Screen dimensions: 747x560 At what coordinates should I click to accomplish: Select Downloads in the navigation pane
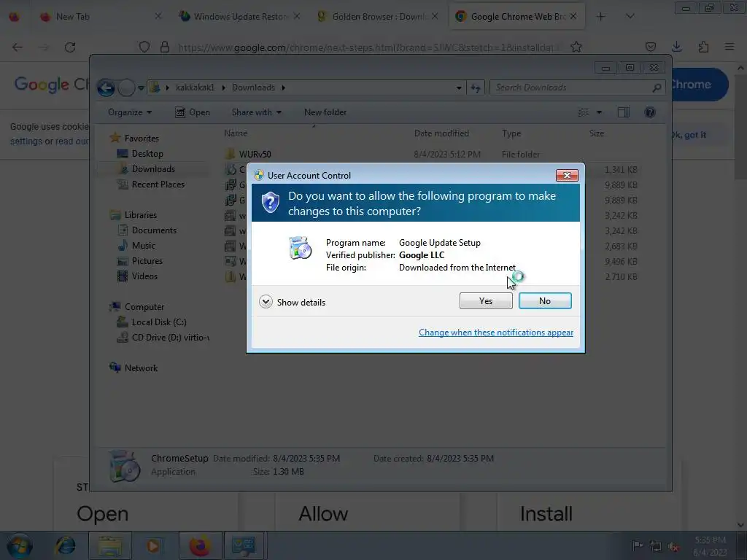(153, 169)
